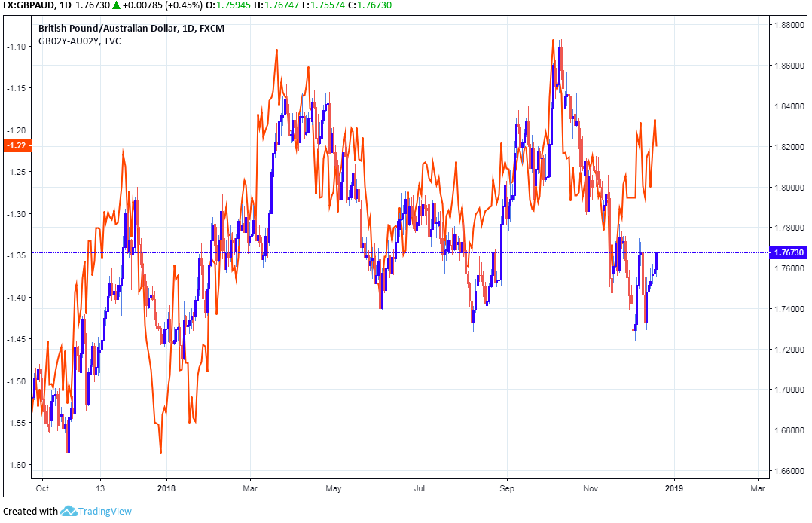
Task: Click the 'Created with' text
Action: click(30, 511)
